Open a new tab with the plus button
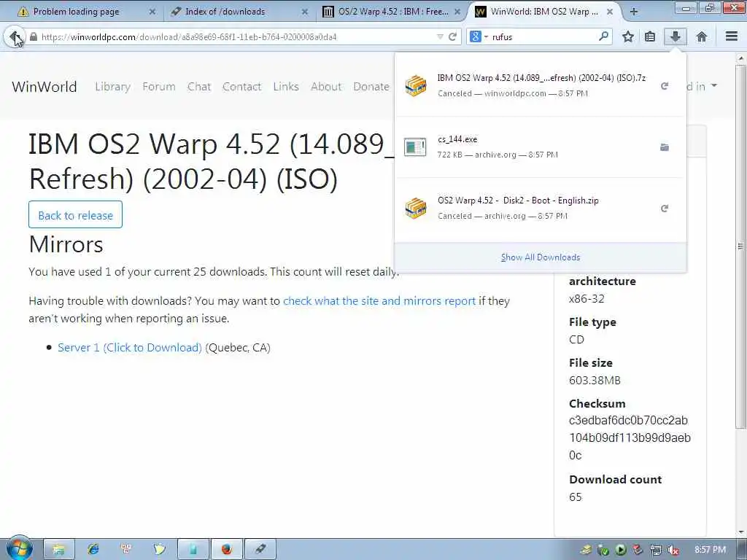 (634, 12)
